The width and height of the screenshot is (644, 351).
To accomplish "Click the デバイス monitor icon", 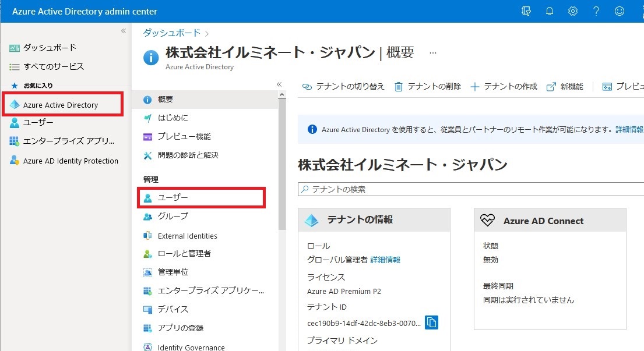I will pyautogui.click(x=147, y=310).
